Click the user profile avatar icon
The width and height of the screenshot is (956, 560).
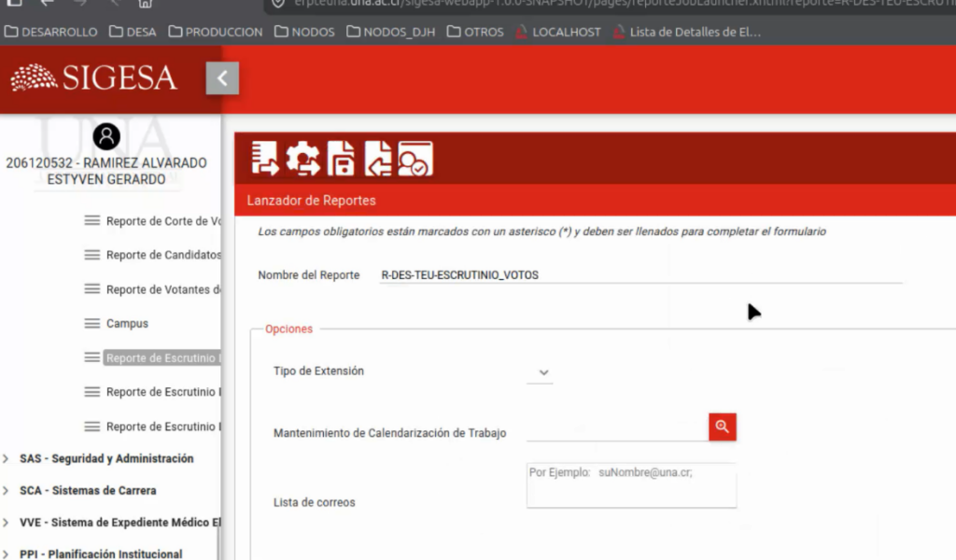tap(106, 136)
